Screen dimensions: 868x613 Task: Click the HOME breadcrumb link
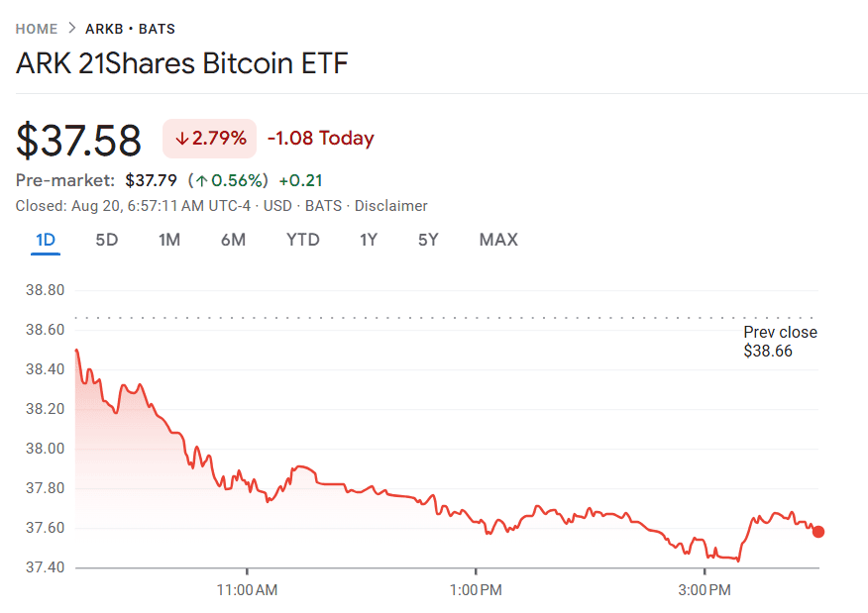[x=37, y=29]
